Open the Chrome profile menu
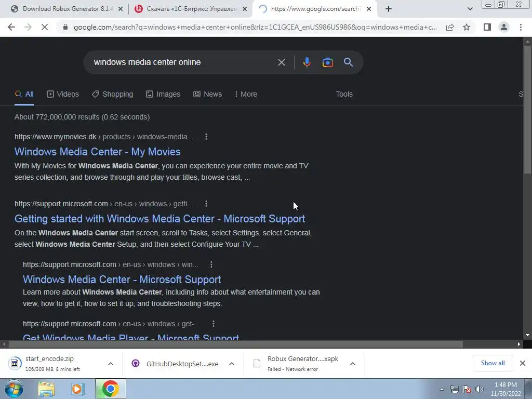The height and width of the screenshot is (399, 532). point(504,27)
